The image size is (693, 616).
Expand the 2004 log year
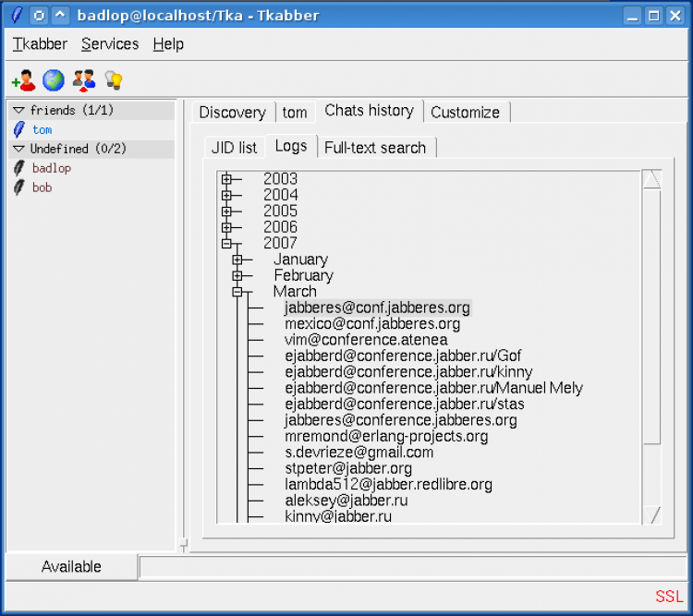(226, 195)
